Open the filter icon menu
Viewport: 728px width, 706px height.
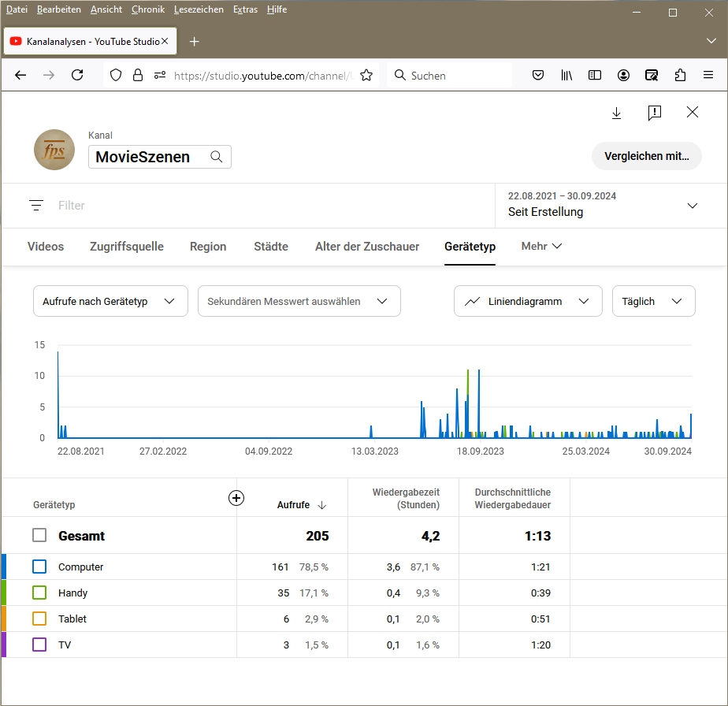pos(36,206)
